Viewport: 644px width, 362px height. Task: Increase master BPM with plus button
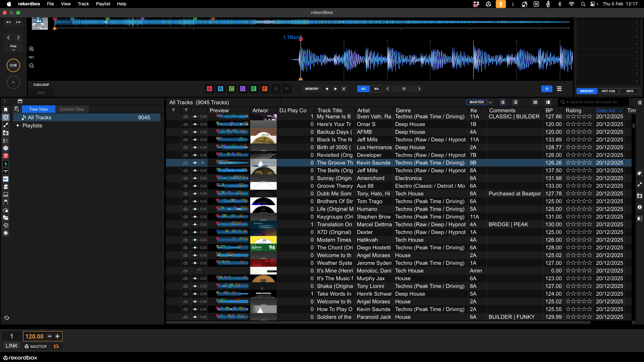click(x=57, y=336)
